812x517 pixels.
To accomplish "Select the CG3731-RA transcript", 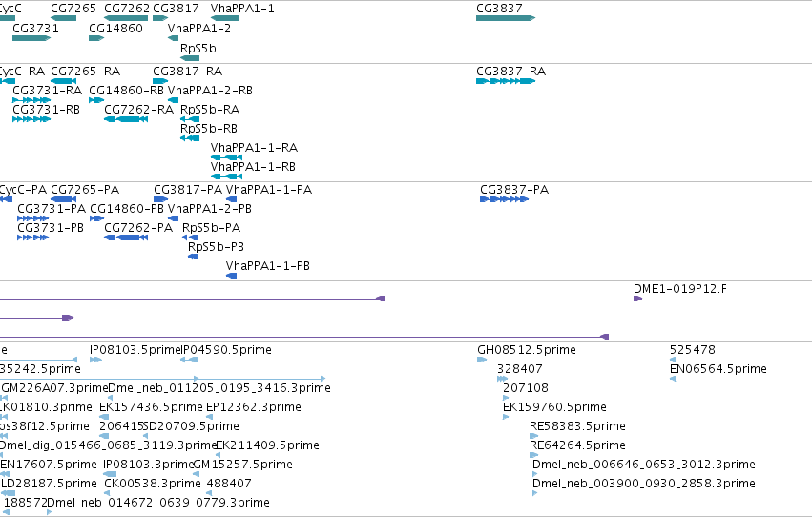I will point(31,100).
